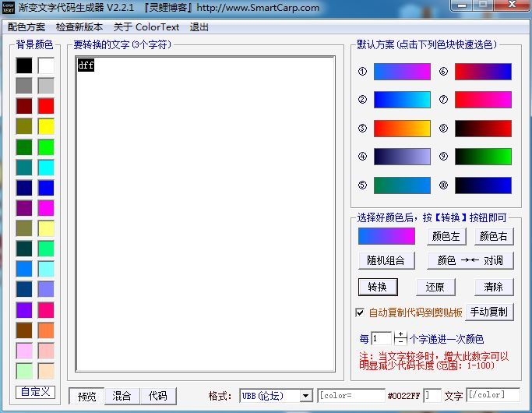
Task: Select preset gradient 10 black-to-blue
Action: click(x=483, y=185)
